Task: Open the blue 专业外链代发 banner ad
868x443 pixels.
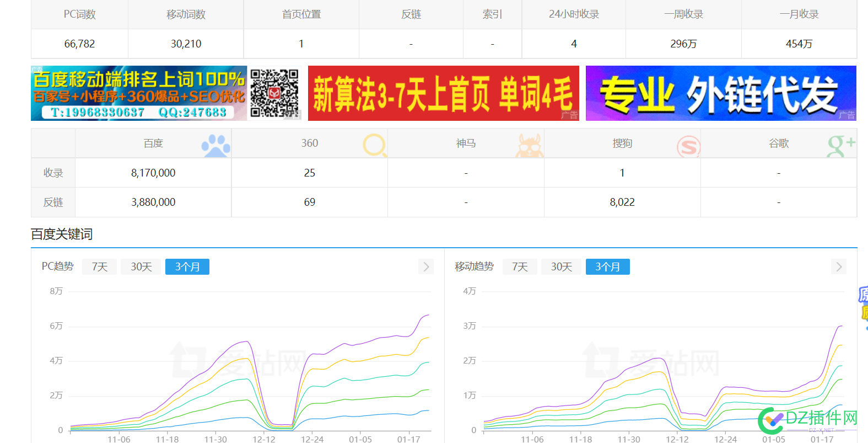Action: [721, 93]
